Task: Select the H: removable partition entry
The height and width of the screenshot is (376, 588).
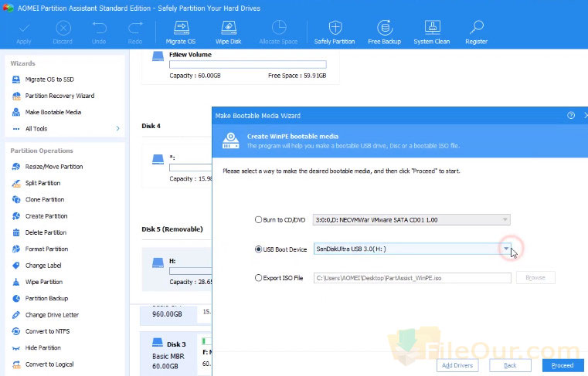Action: [177, 269]
